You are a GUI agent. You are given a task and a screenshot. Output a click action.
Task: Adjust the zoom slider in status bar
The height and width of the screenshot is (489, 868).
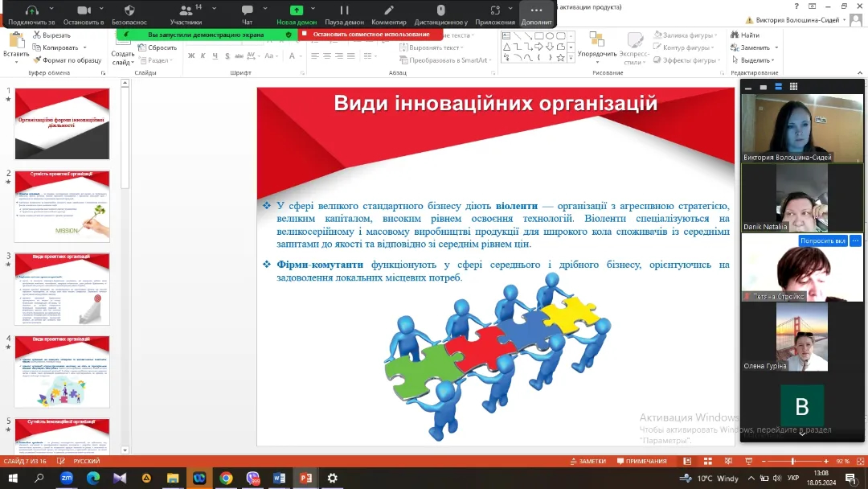tap(793, 461)
